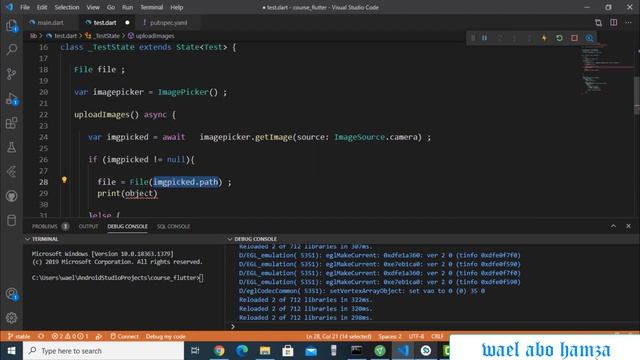
Task: Open the Testing flask view
Action: tap(11, 147)
